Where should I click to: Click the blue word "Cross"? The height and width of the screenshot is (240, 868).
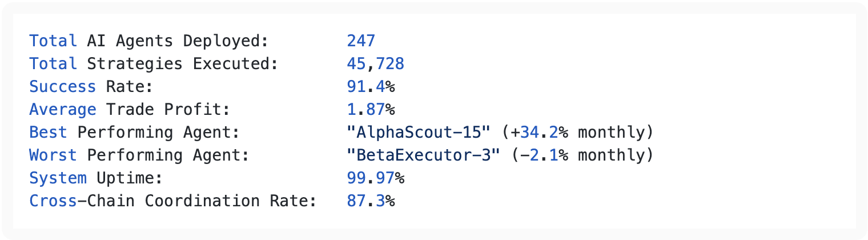point(53,201)
